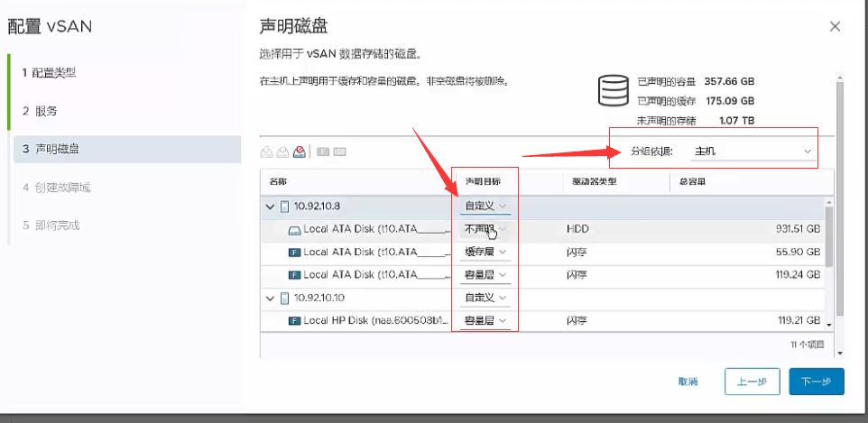Close the vSAN wizard with the X

836,26
